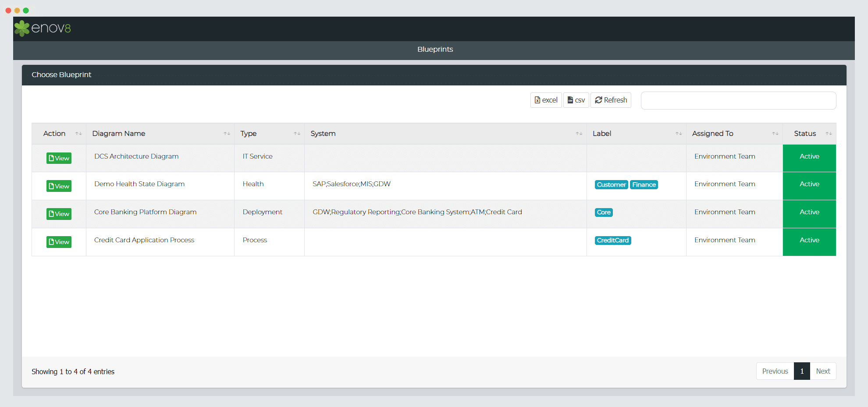This screenshot has width=868, height=407.
Task: Click the blueprint search input field
Action: pos(738,100)
